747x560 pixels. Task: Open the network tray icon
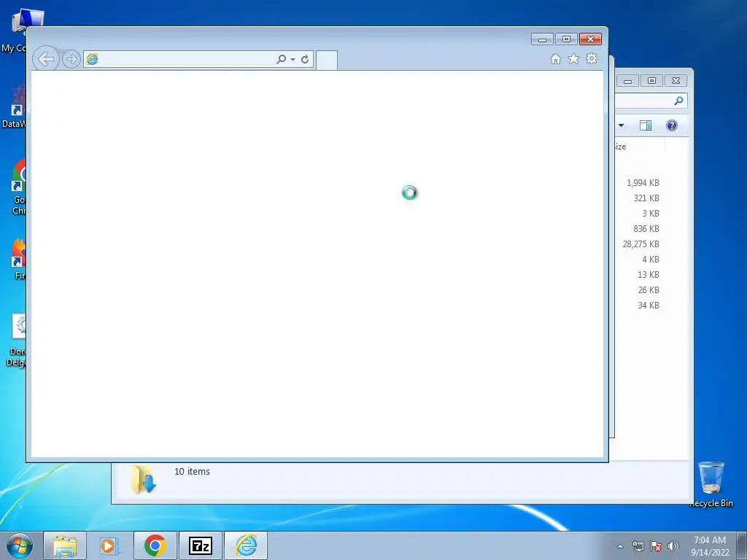(638, 546)
